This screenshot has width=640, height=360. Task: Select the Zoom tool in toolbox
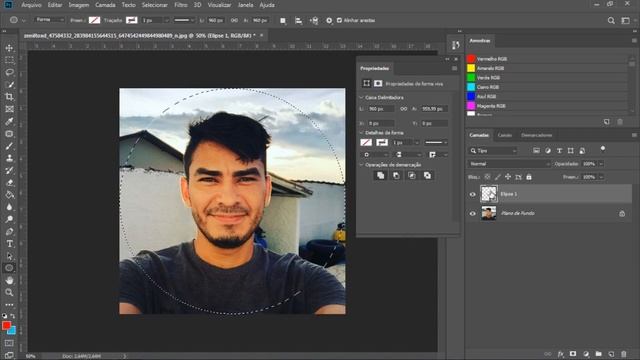(9, 292)
